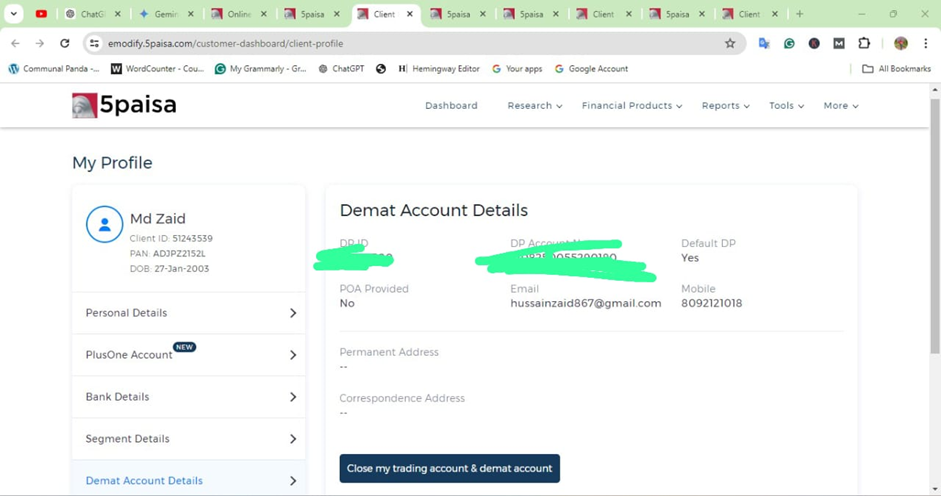Expand the Financial Products menu
Image resolution: width=941 pixels, height=496 pixels.
pyautogui.click(x=632, y=106)
